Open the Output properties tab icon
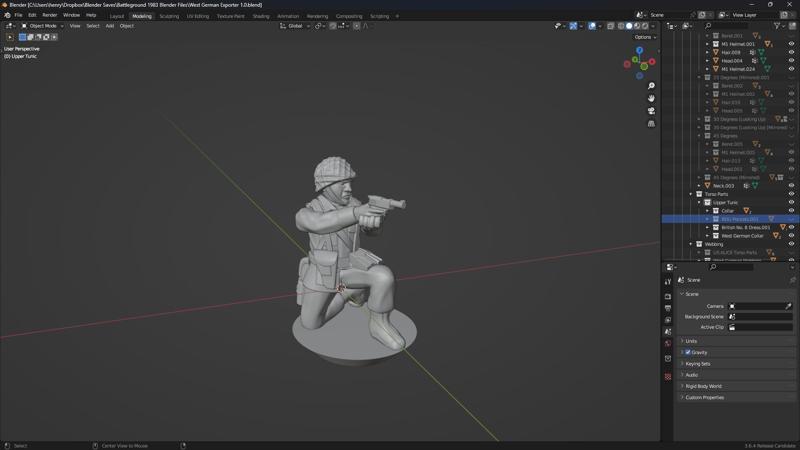 point(668,308)
